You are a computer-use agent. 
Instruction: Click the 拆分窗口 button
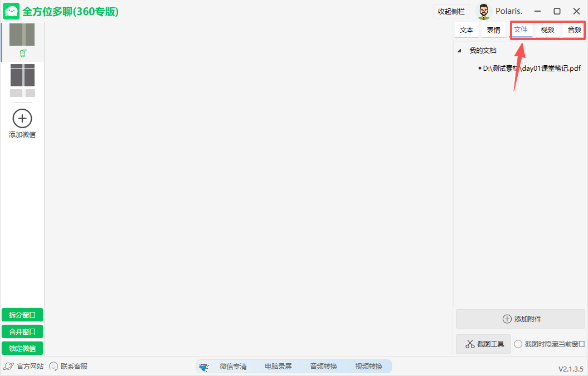pos(22,315)
